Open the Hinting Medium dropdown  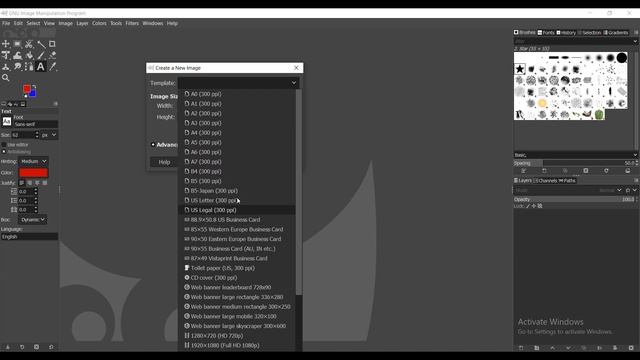(33, 161)
